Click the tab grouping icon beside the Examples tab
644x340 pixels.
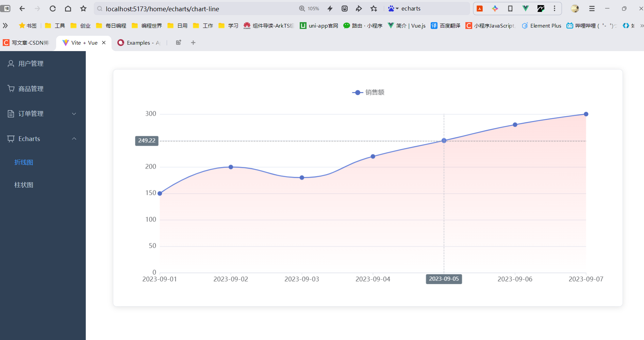[178, 43]
